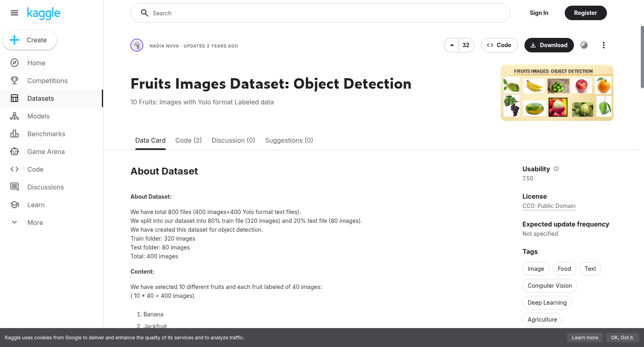The width and height of the screenshot is (644, 347).
Task: Select the Benchmarks bar chart icon
Action: pyautogui.click(x=14, y=134)
